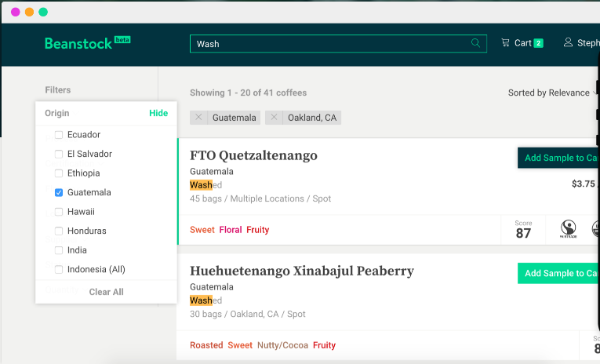
Task: Remove the Guatemala filter chip
Action: 198,118
